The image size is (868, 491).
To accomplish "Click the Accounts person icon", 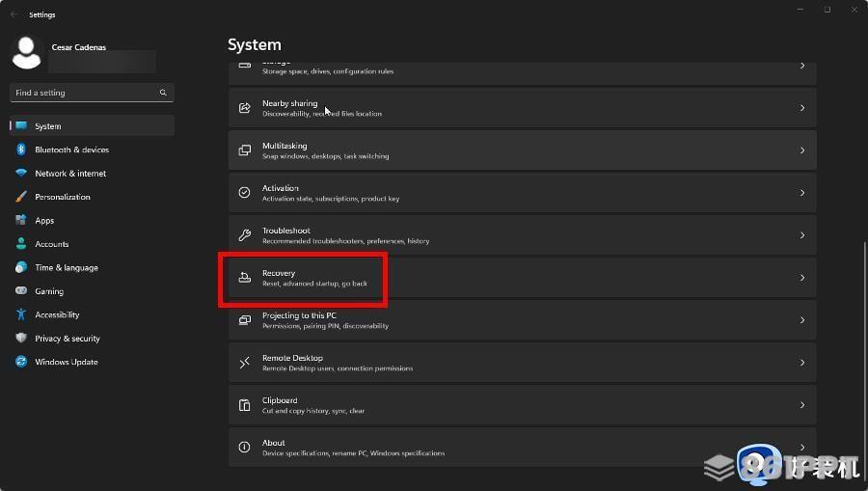I will click(x=21, y=243).
